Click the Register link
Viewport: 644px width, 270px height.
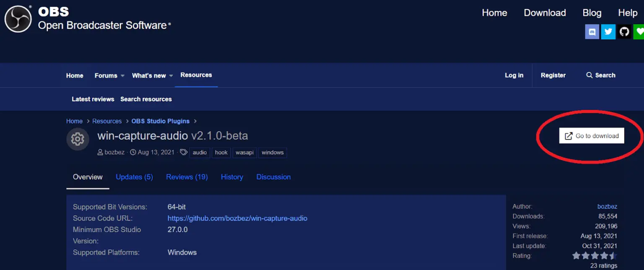click(553, 75)
